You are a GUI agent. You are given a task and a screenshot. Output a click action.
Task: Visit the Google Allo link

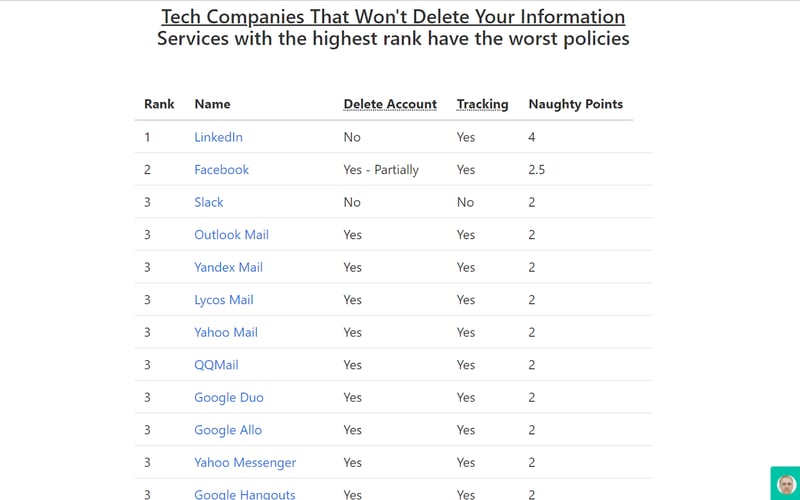[x=228, y=430]
